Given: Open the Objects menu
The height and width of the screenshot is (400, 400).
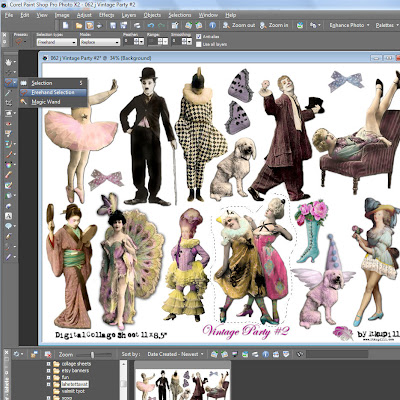Looking at the screenshot, I should coord(152,15).
